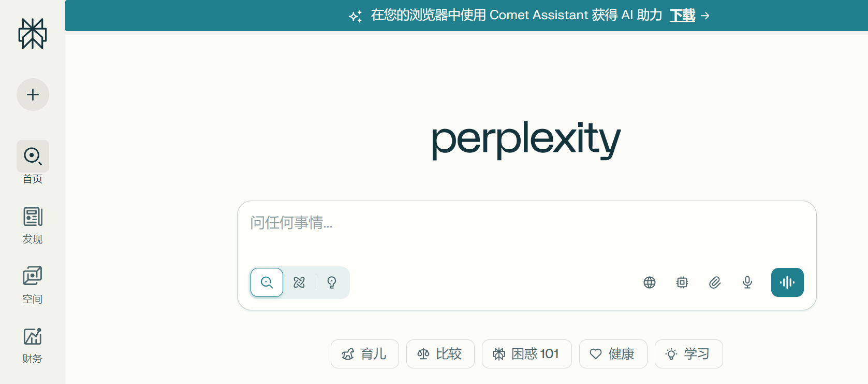Image resolution: width=868 pixels, height=384 pixels.
Task: Switch to Research mode toggle
Action: (x=299, y=282)
